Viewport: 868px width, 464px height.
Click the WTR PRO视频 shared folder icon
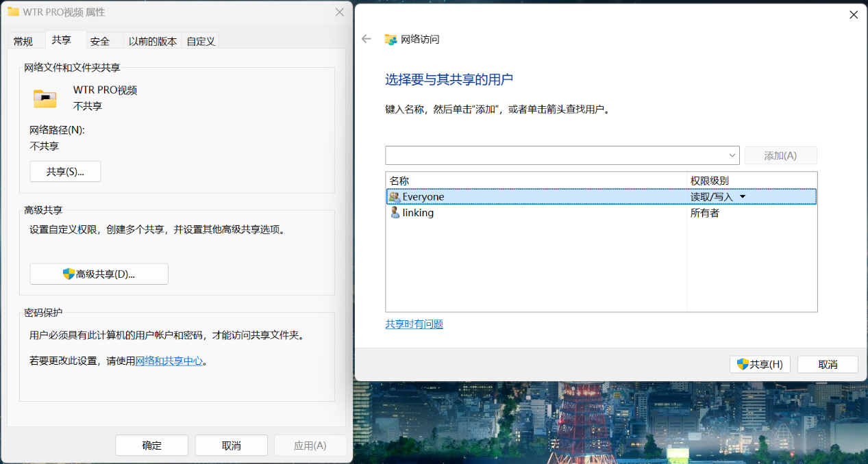45,99
